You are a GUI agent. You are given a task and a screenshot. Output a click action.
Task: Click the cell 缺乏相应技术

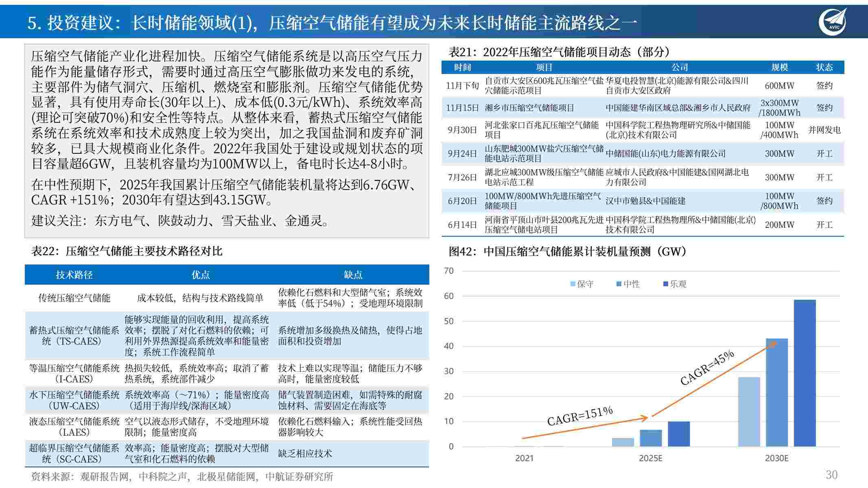point(305,453)
